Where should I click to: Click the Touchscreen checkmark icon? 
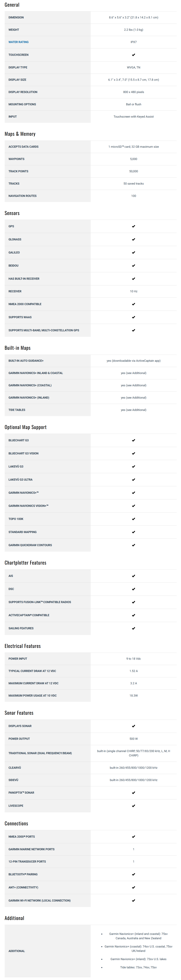pyautogui.click(x=134, y=55)
